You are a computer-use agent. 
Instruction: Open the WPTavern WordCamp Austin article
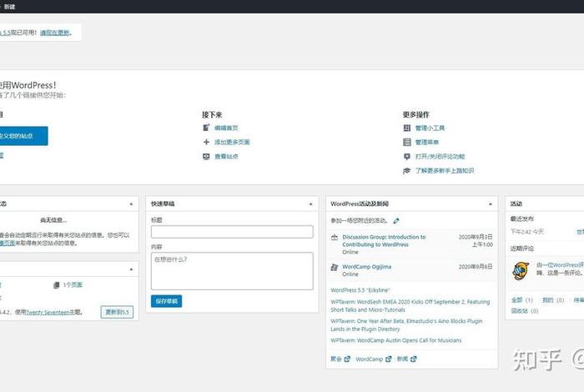coord(396,340)
